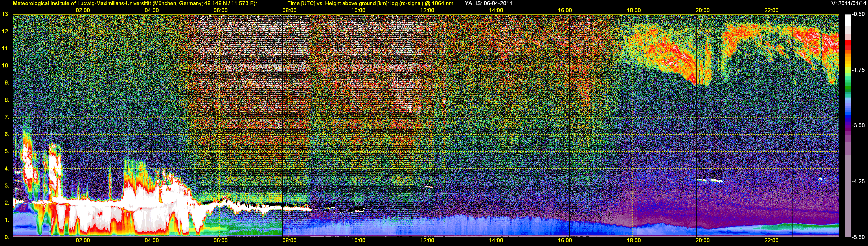
Task: Click the 5. km height axis label
Action: [x=7, y=151]
